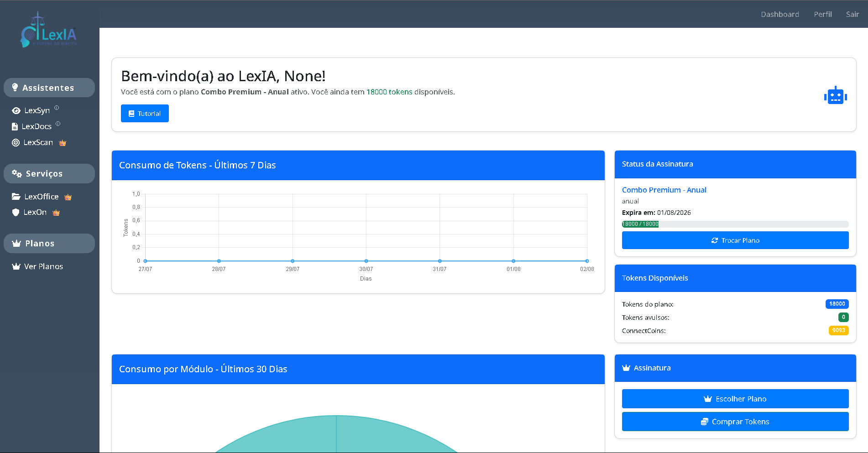
Task: Click the crown icon in Assinatura header
Action: (x=626, y=368)
